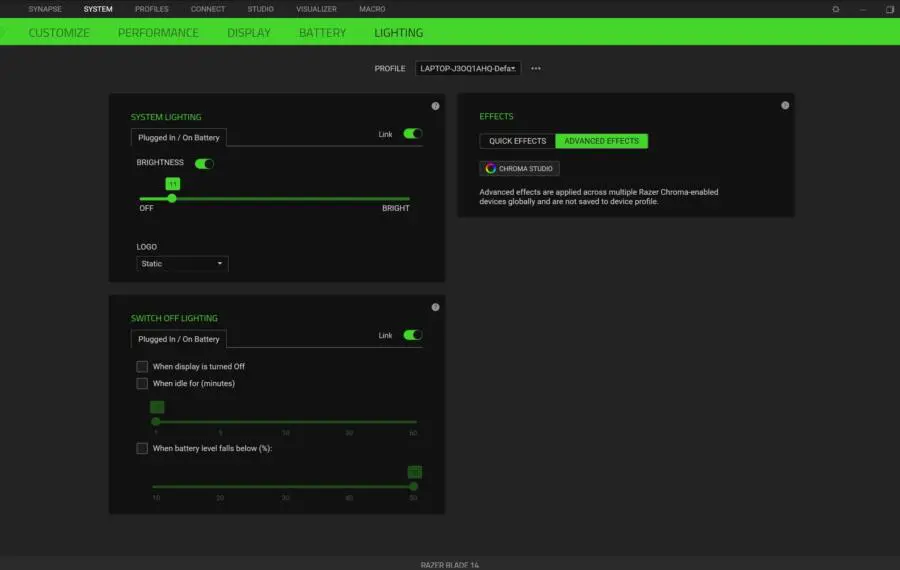Toggle Switch Off Lighting Link switch

pyautogui.click(x=413, y=335)
